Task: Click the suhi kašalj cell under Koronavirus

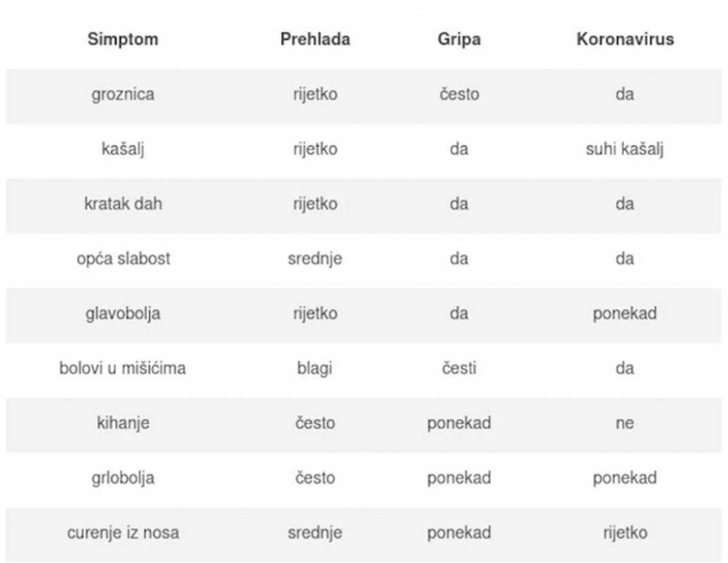Action: 625,149
